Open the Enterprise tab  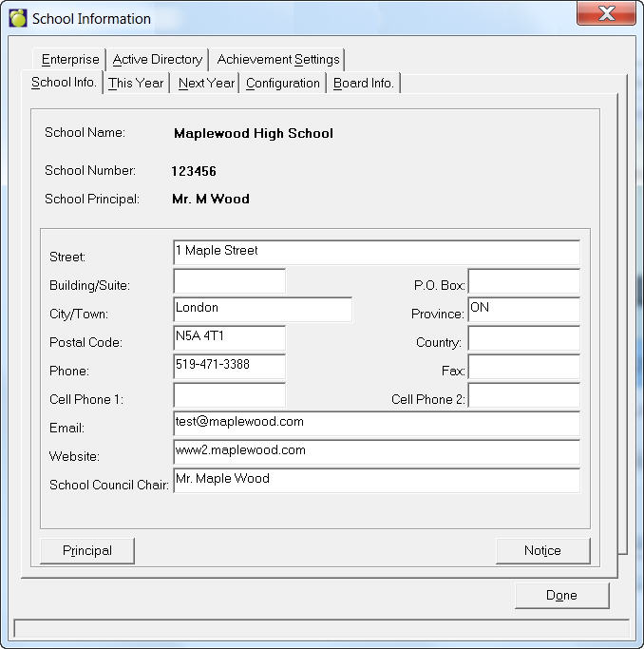(x=70, y=59)
